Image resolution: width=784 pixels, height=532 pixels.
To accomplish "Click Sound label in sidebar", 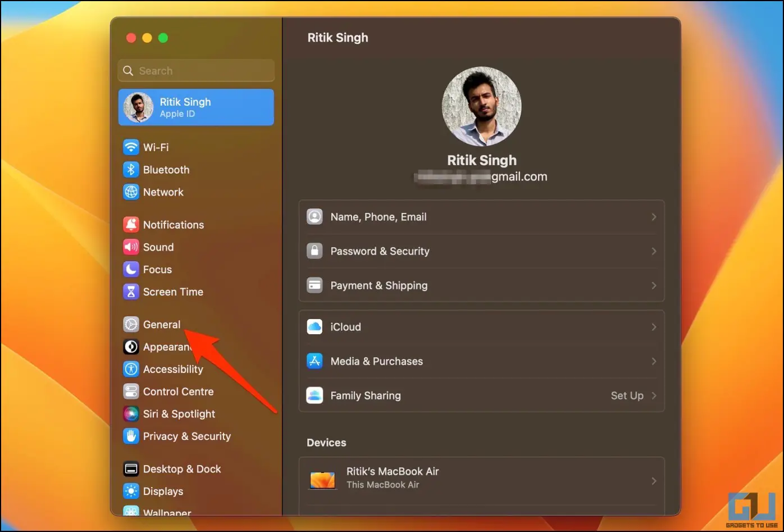I will (158, 247).
